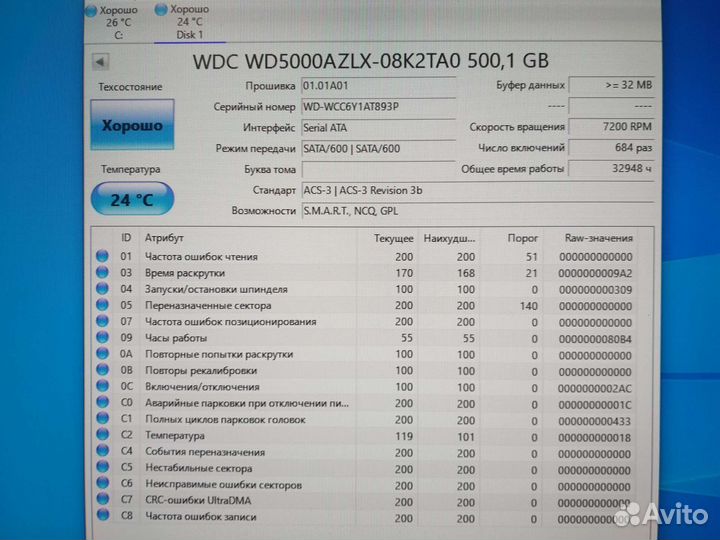Click status icon of Часы работы row
Viewport: 720px width, 540px height.
tap(102, 338)
